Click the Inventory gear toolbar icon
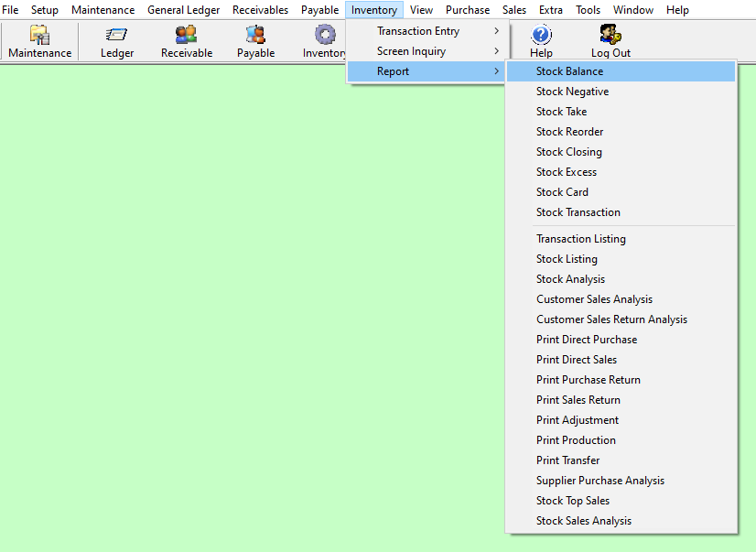 (x=323, y=41)
